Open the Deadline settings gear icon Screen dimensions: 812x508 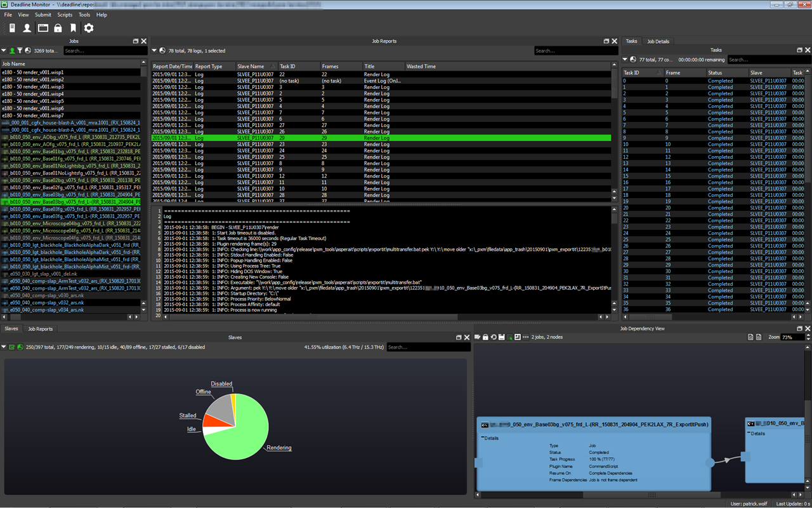click(88, 28)
